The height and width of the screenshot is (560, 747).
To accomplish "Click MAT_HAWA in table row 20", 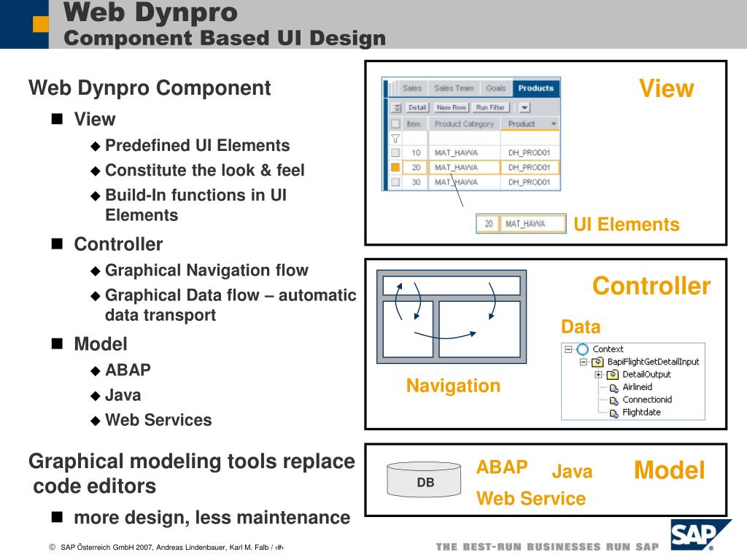I will pos(456,168).
